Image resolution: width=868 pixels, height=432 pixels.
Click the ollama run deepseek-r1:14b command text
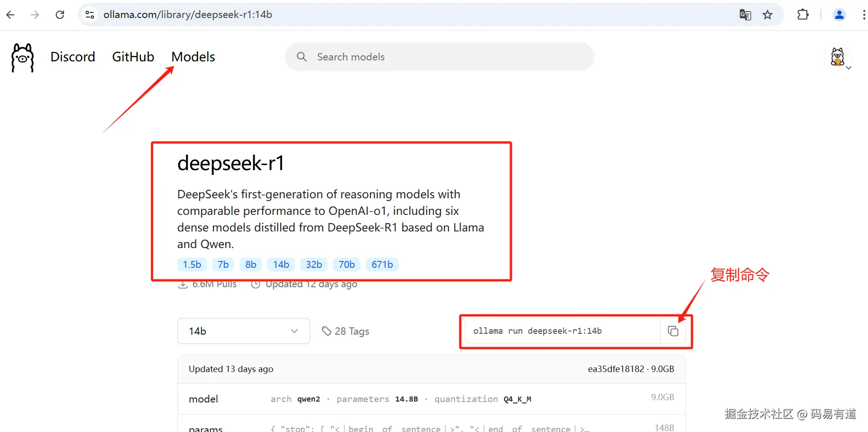(x=537, y=331)
